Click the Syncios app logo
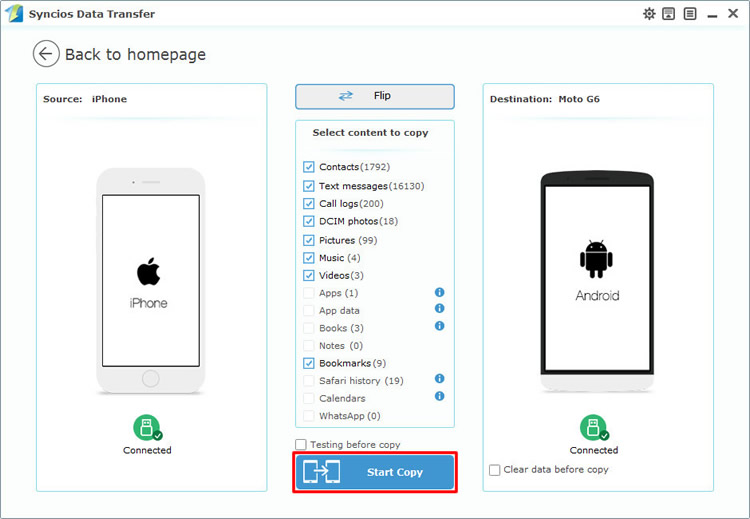 (14, 14)
